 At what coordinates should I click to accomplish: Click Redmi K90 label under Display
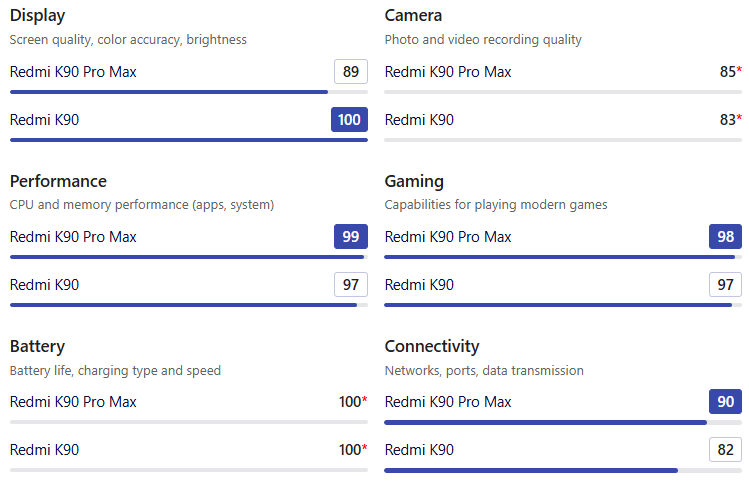point(44,119)
